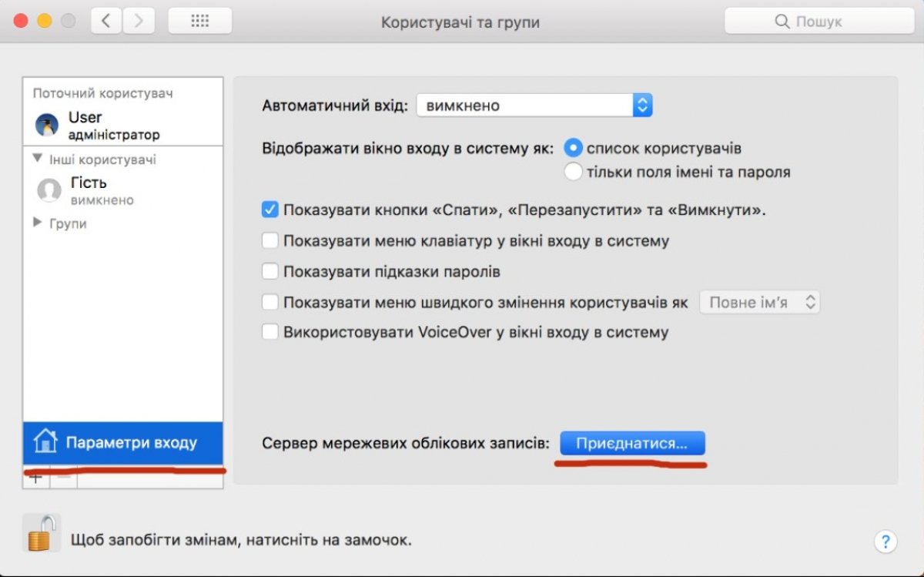Click the «Відображати вікно входу в систему як» label

[x=408, y=148]
